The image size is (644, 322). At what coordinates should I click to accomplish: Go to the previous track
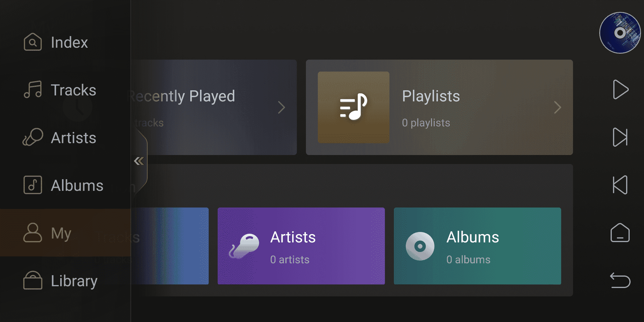[620, 185]
